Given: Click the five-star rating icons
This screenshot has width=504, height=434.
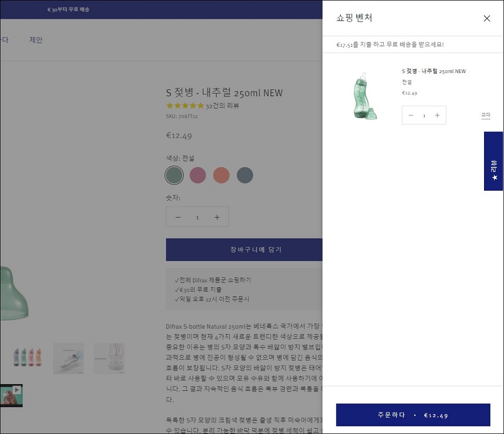Looking at the screenshot, I should [x=185, y=106].
